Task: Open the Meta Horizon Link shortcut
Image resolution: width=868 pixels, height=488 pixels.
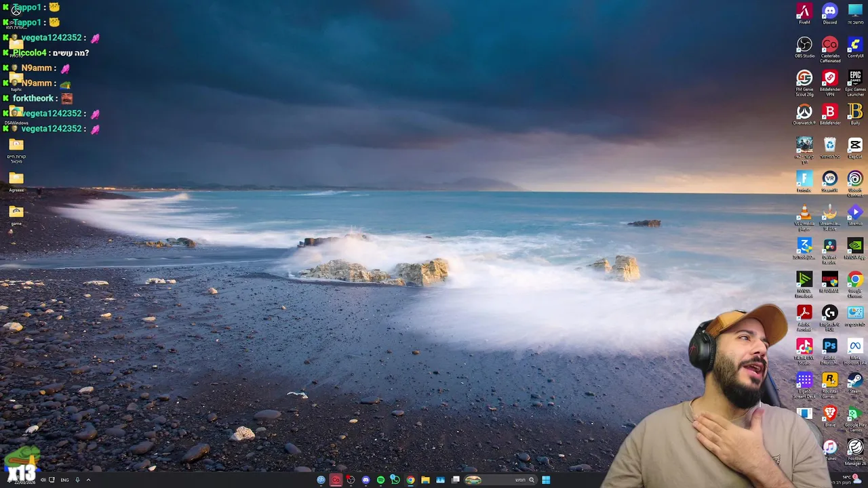Action: (855, 351)
